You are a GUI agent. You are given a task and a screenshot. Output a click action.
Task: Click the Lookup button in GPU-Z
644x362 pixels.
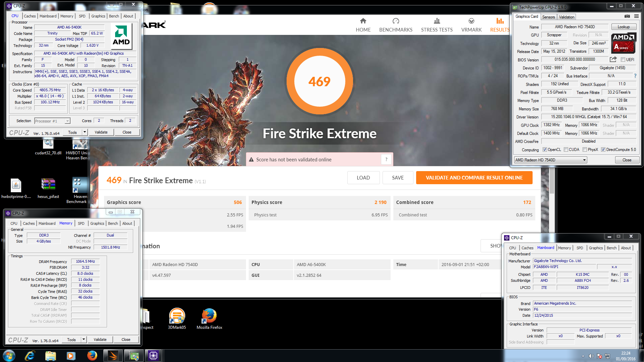click(x=624, y=27)
